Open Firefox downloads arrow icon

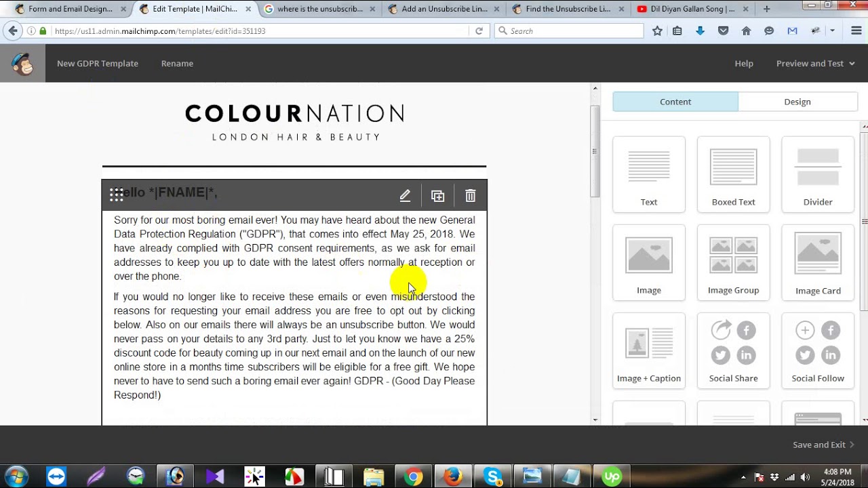(x=701, y=30)
